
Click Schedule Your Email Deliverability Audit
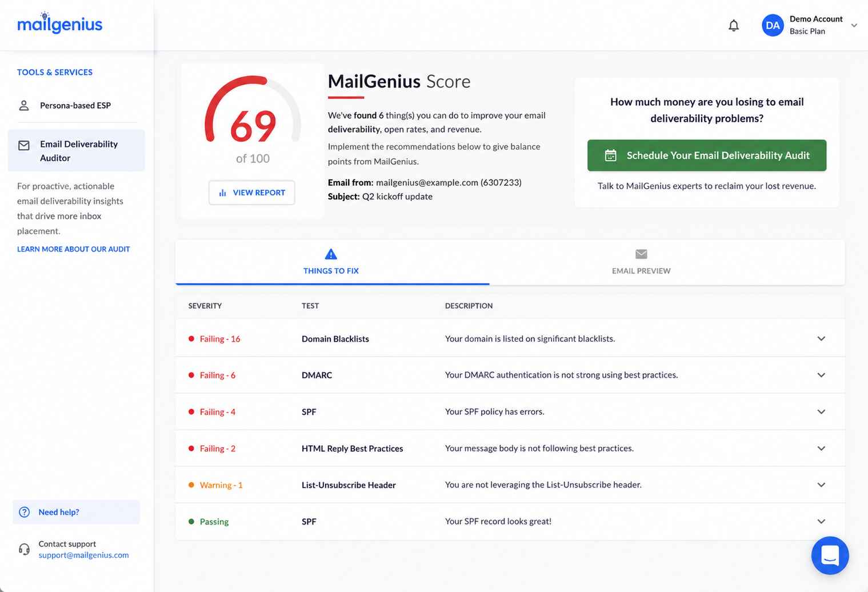pyautogui.click(x=707, y=155)
